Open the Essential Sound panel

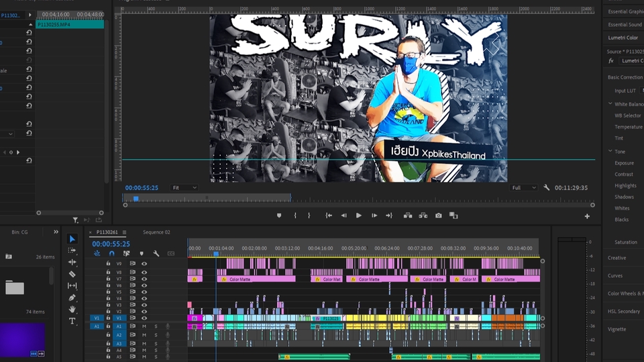click(625, 25)
